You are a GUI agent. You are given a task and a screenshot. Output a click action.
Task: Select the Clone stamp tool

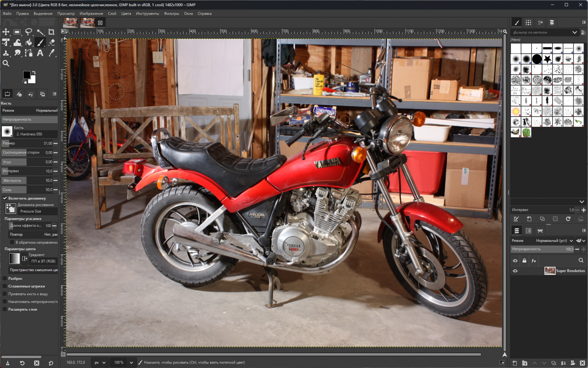click(x=6, y=53)
